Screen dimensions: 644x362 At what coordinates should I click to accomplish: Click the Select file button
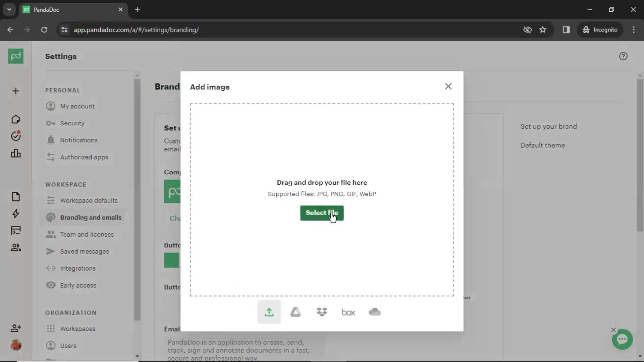coord(322,213)
